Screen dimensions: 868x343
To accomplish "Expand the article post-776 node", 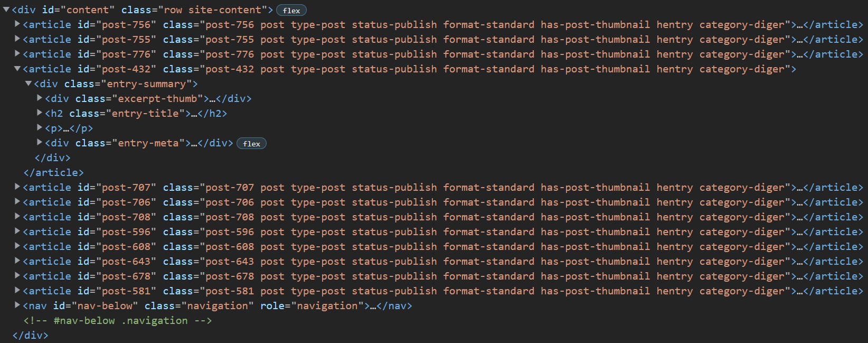I will coord(17,53).
